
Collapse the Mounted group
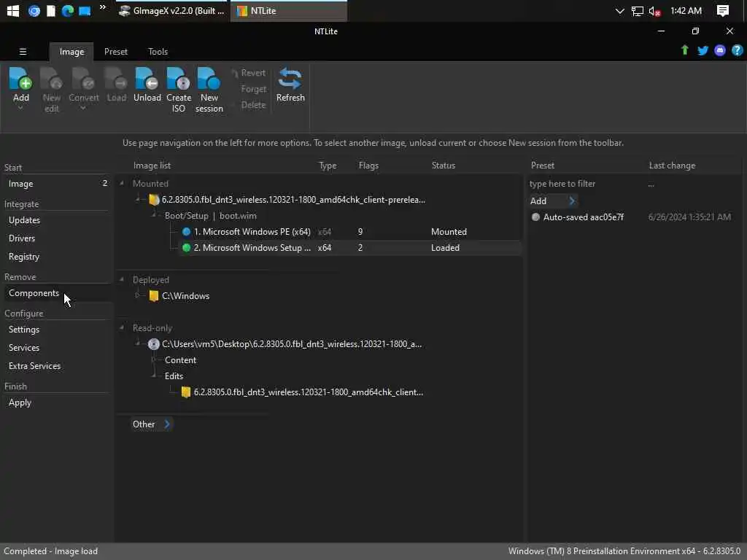coord(122,183)
